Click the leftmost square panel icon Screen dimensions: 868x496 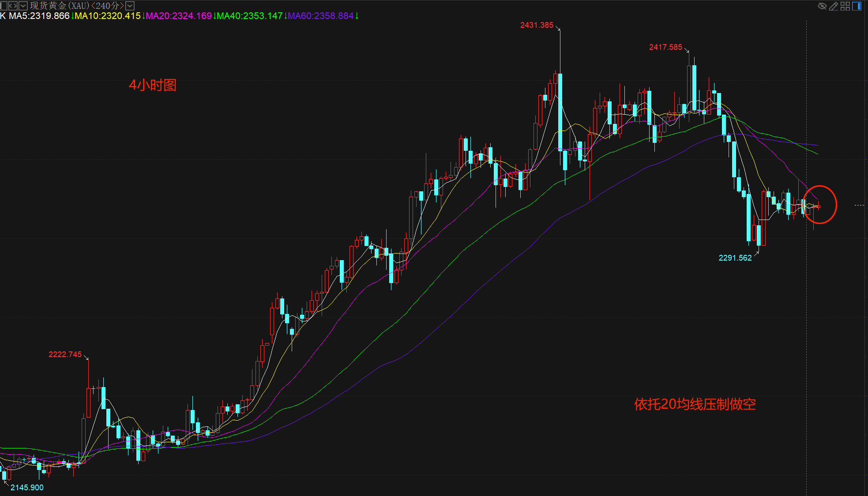(3, 6)
